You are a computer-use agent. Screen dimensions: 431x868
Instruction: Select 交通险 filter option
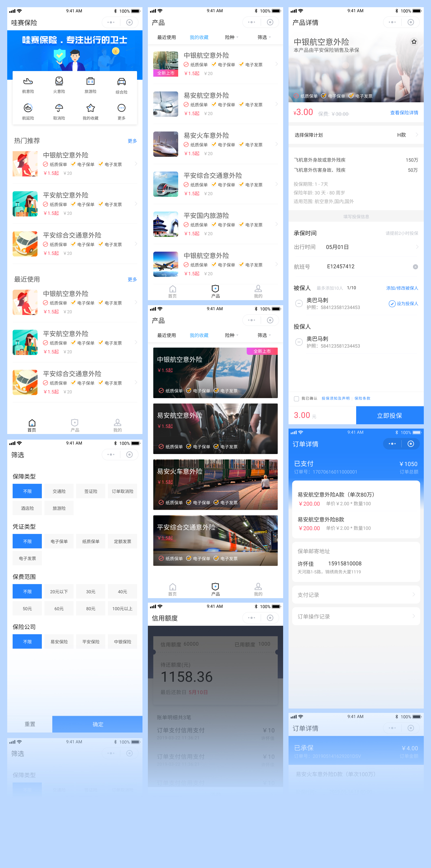[x=59, y=491]
